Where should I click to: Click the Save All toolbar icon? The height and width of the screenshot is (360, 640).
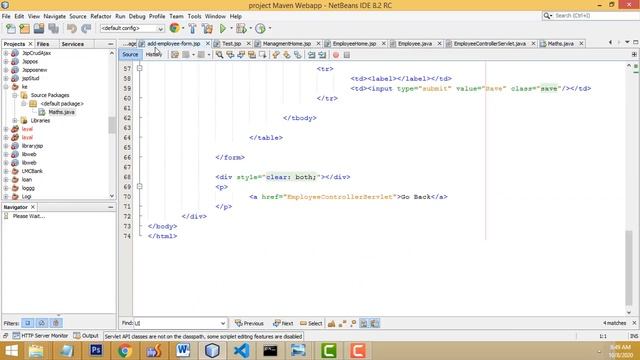point(53,29)
